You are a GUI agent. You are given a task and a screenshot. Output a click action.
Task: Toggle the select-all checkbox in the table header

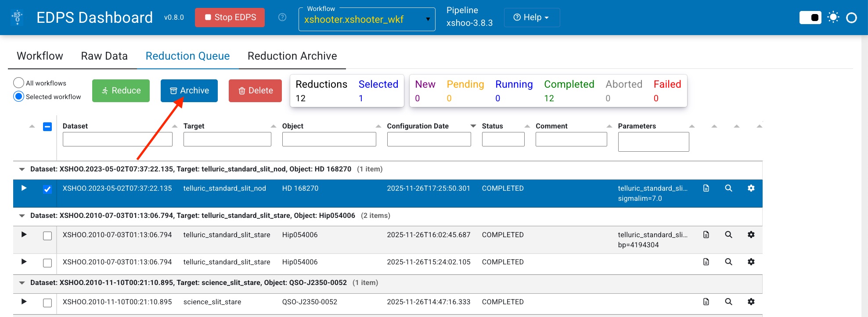47,127
